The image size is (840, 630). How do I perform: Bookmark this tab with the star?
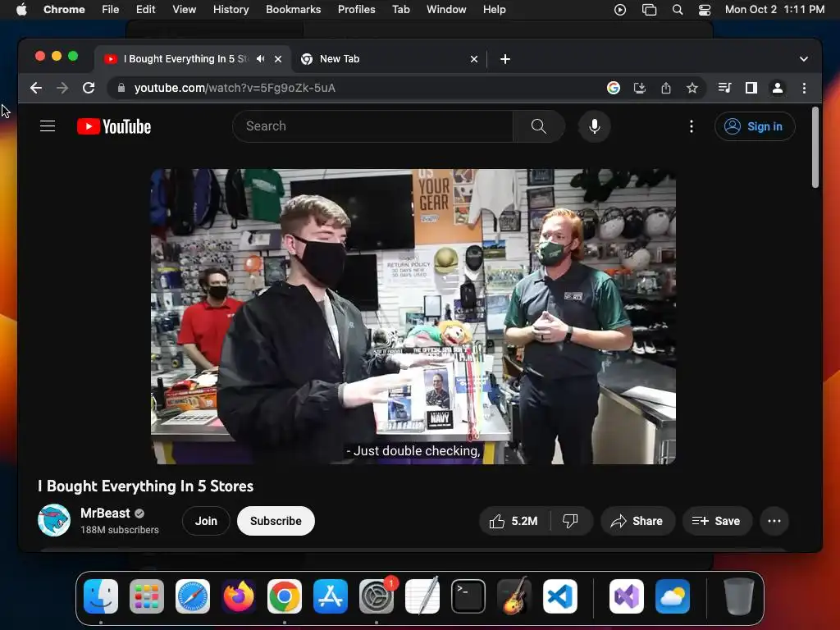coord(692,88)
